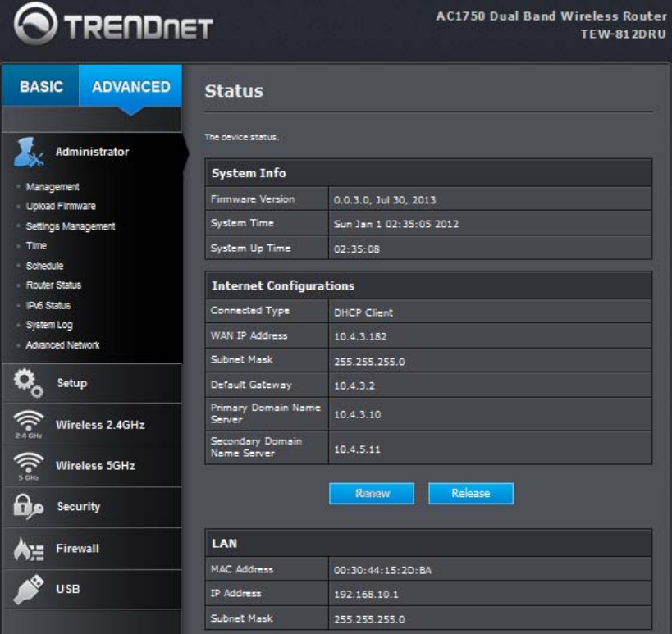Click the Renew button
672x634 pixels.
[x=372, y=494]
